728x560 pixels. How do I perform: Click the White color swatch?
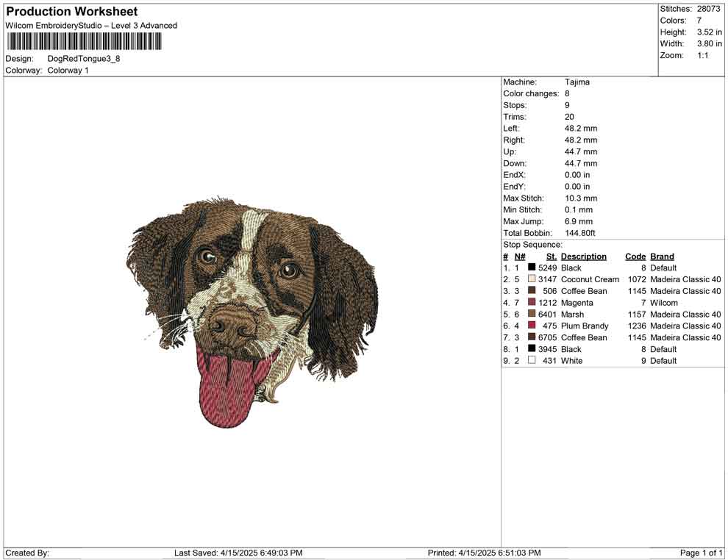532,360
